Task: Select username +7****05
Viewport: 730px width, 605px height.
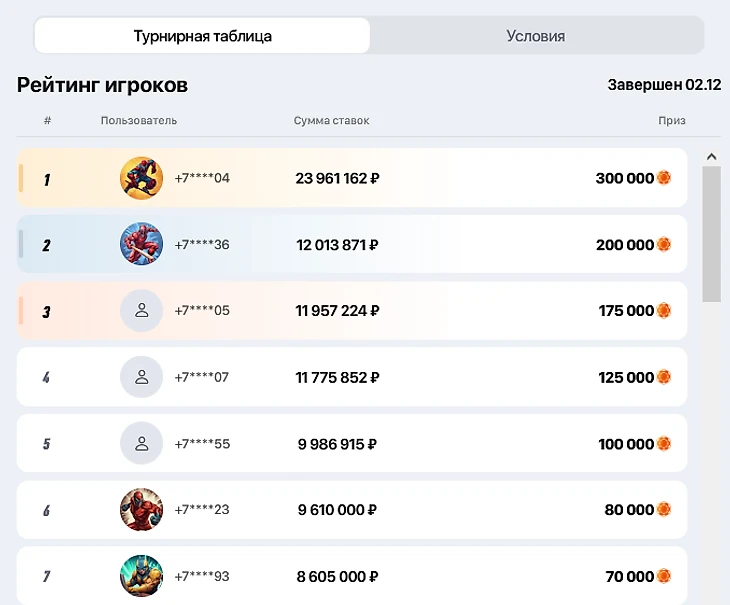Action: click(x=202, y=310)
